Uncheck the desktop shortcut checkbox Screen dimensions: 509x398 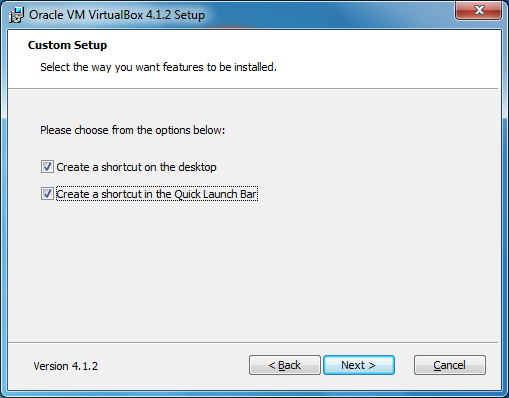[47, 166]
